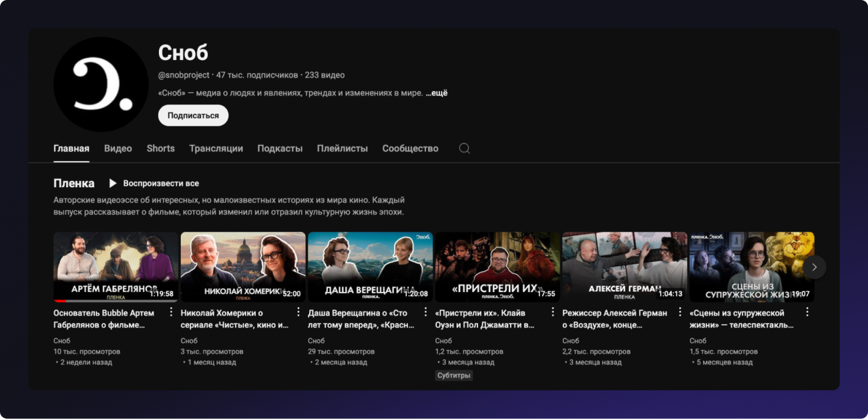Open three-dot menu for Артем Габрелянов video
Viewport: 868px width, 419px height.
[x=171, y=312]
